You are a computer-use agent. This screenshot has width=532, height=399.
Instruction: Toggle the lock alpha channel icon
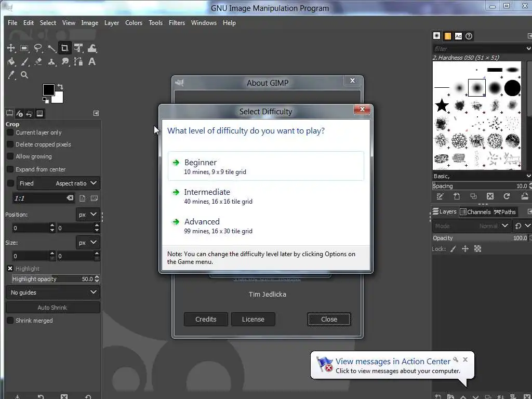pos(478,249)
